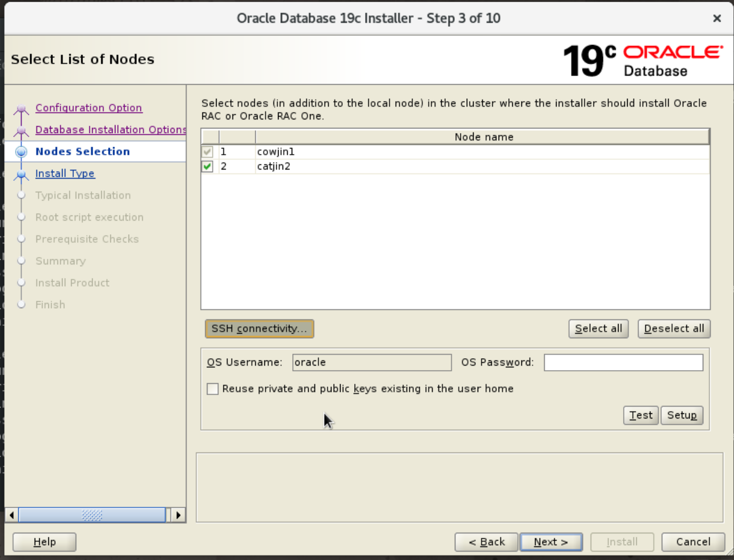Screen dimensions: 734x560
Task: Click row number 2 cell
Action: click(237, 167)
